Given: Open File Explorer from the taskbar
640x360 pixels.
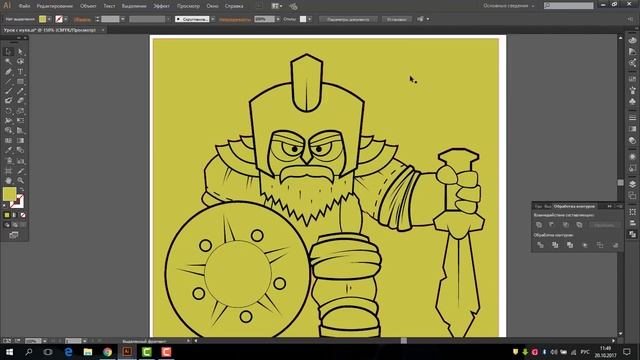Looking at the screenshot, I should pyautogui.click(x=88, y=352).
